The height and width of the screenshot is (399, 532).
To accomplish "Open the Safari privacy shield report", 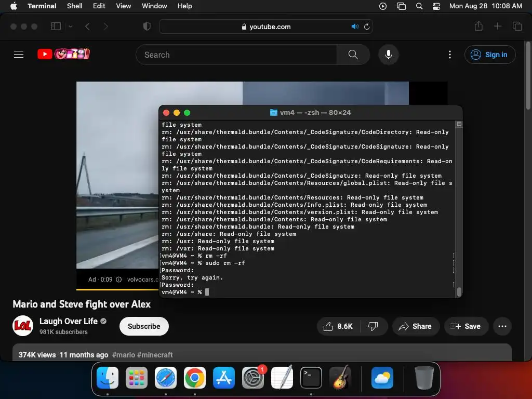I will pos(147,26).
